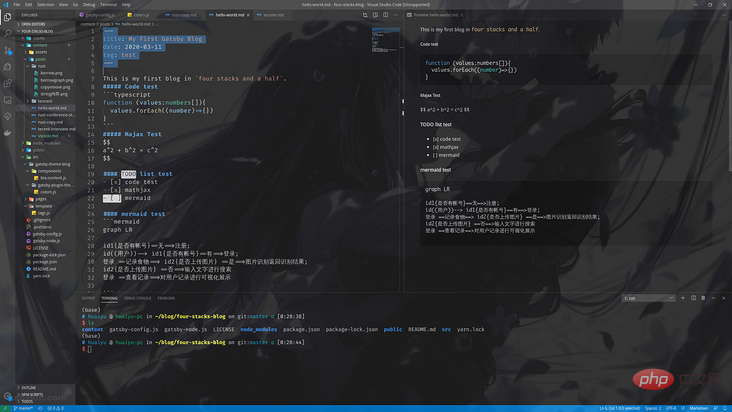Open the Debug view bug icon
This screenshot has width=732, height=412.
click(x=7, y=67)
